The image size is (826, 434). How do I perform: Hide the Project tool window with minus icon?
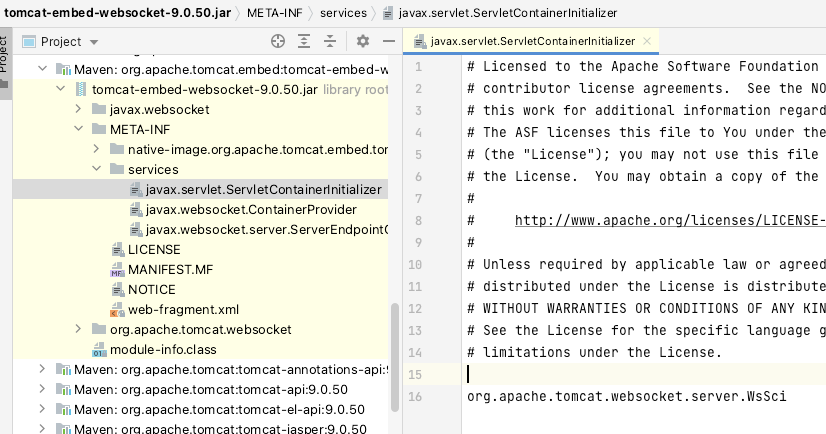pos(387,41)
